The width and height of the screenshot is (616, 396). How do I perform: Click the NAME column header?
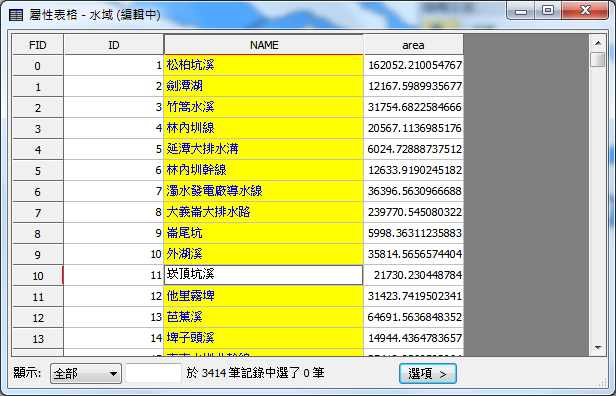coord(264,45)
